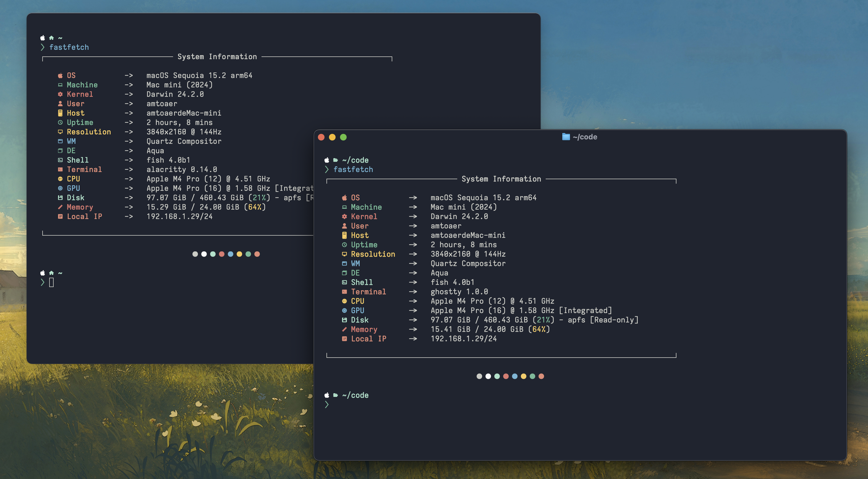Click the blue color dot in Ghostty palette
Image resolution: width=868 pixels, height=479 pixels.
(x=514, y=376)
